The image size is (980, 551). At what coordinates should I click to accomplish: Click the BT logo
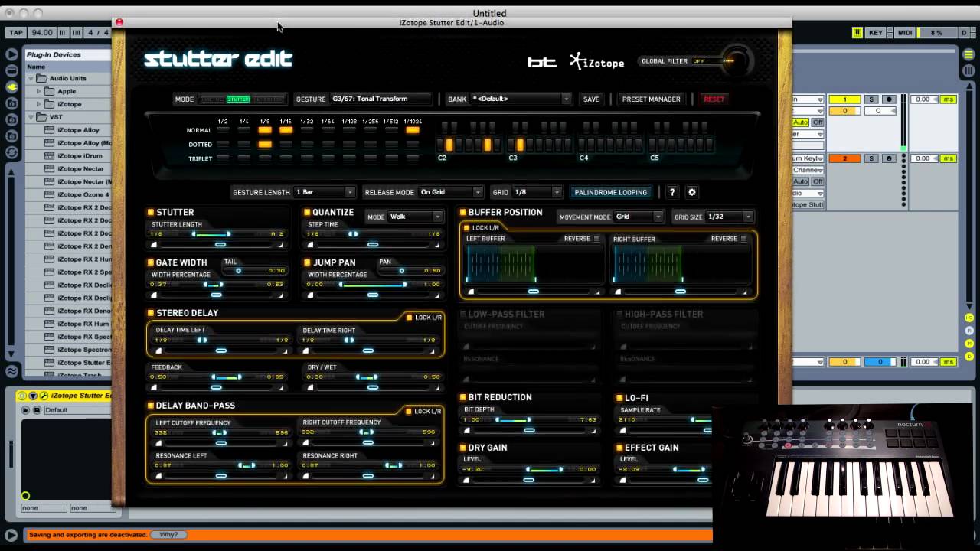(x=542, y=62)
